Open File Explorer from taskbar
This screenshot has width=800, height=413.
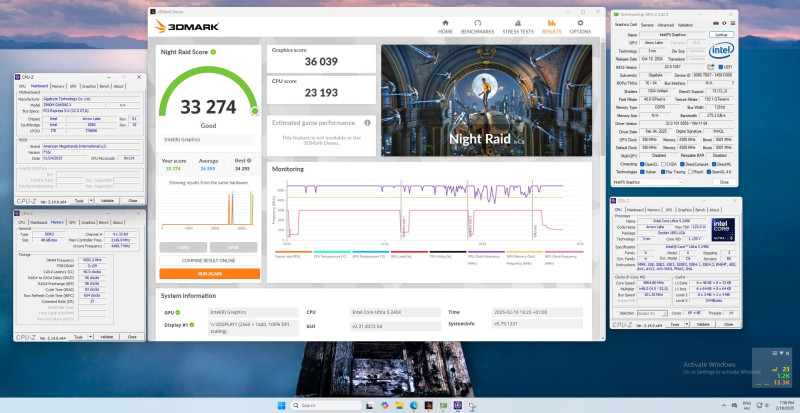pyautogui.click(x=399, y=405)
